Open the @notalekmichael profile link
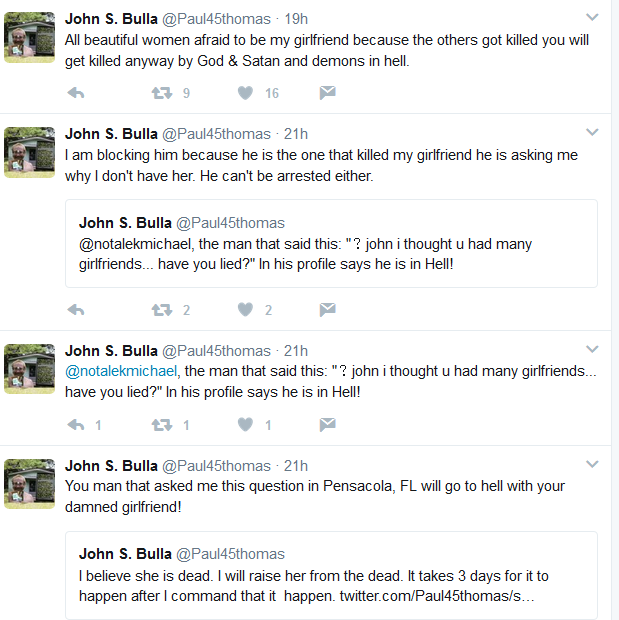Viewport: 619px width, 620px height. (121, 371)
